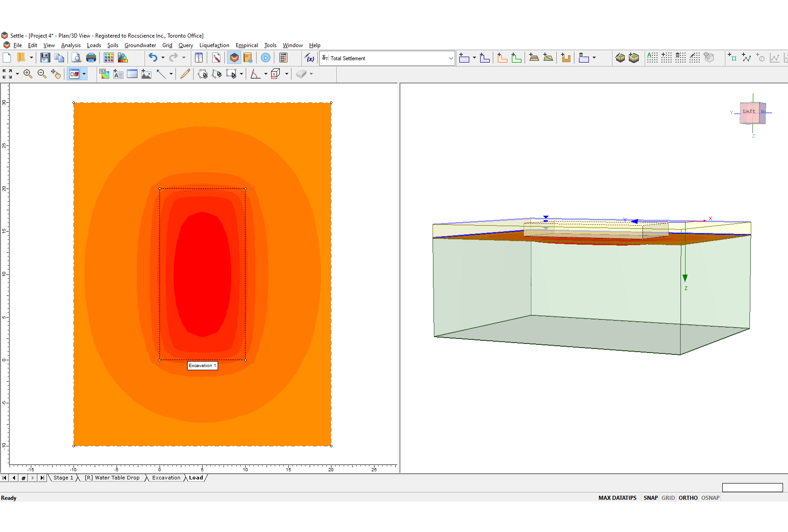Expand the Zoom Extents dropdown arrow

[x=17, y=74]
